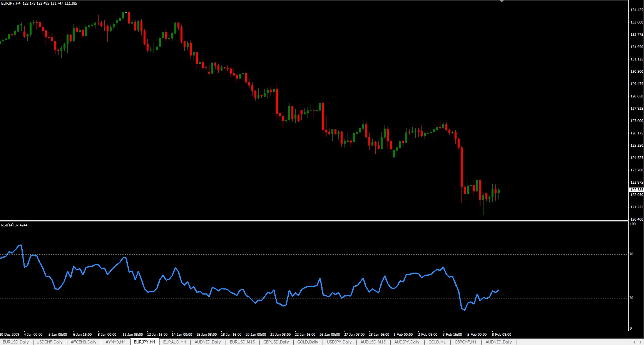
Task: Click the 8 Feb 08:00 time label
Action: (502, 335)
